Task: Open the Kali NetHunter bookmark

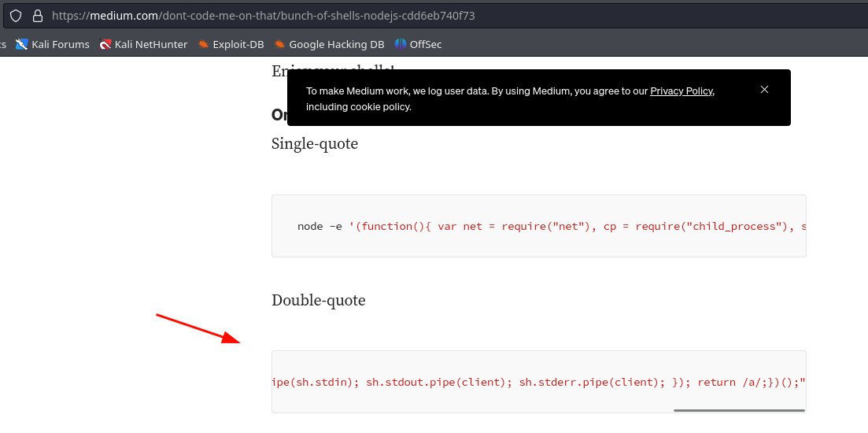Action: pos(143,44)
